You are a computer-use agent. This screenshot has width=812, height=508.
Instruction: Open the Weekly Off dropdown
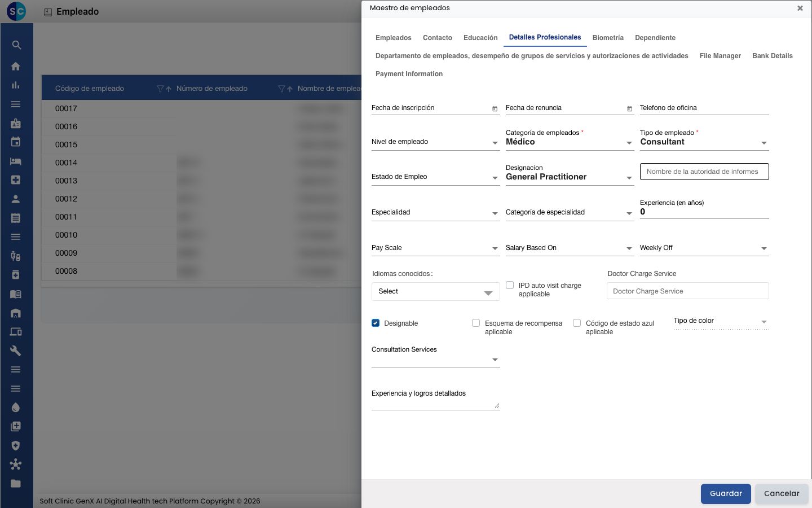coord(704,248)
